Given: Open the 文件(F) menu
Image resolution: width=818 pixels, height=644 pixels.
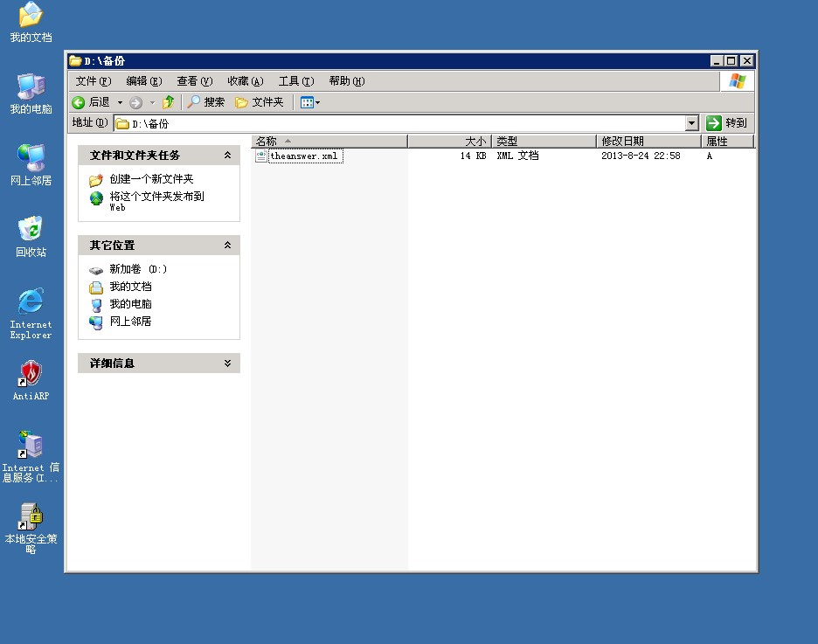Looking at the screenshot, I should click(x=94, y=80).
